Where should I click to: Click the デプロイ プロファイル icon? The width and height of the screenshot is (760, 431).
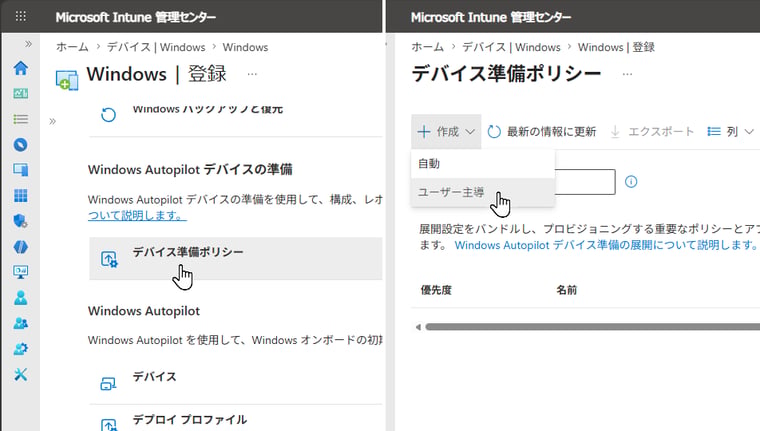[x=109, y=425]
